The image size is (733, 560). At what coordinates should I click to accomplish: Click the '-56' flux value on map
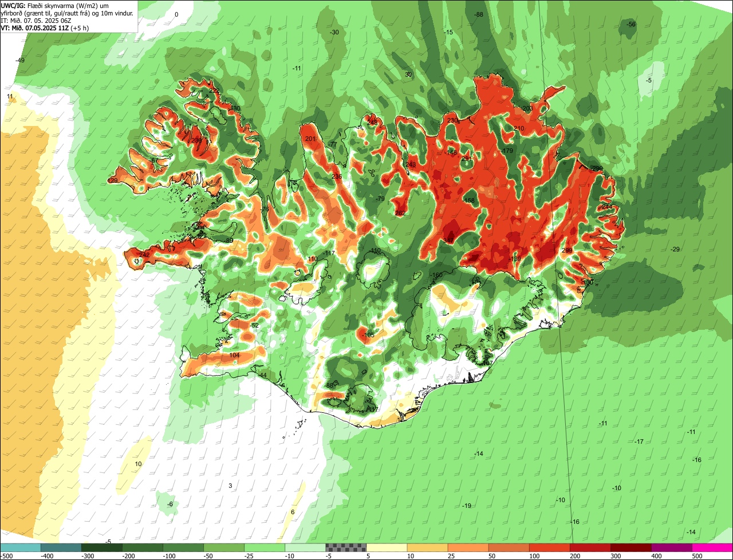[x=631, y=24]
